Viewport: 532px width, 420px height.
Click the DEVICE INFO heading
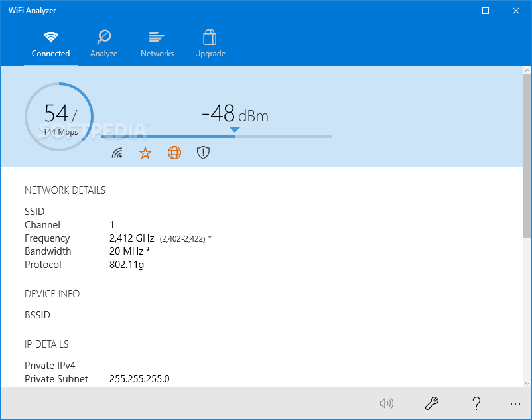[52, 294]
